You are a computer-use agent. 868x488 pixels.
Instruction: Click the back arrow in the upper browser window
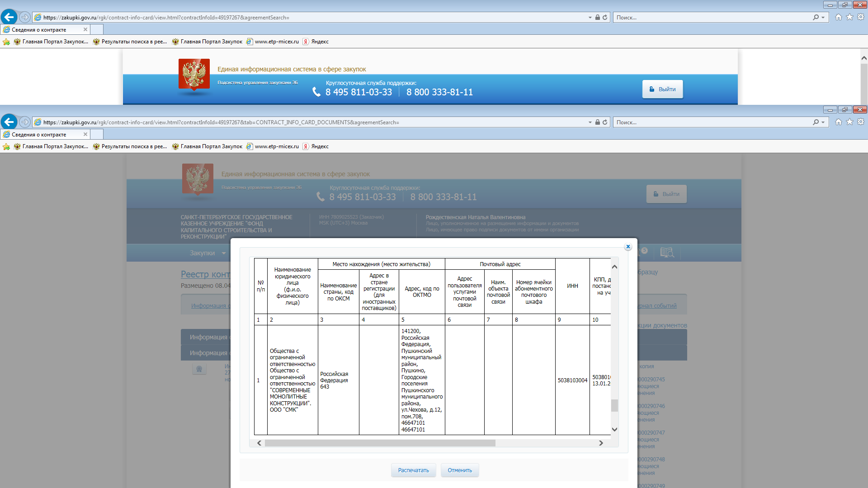(9, 17)
